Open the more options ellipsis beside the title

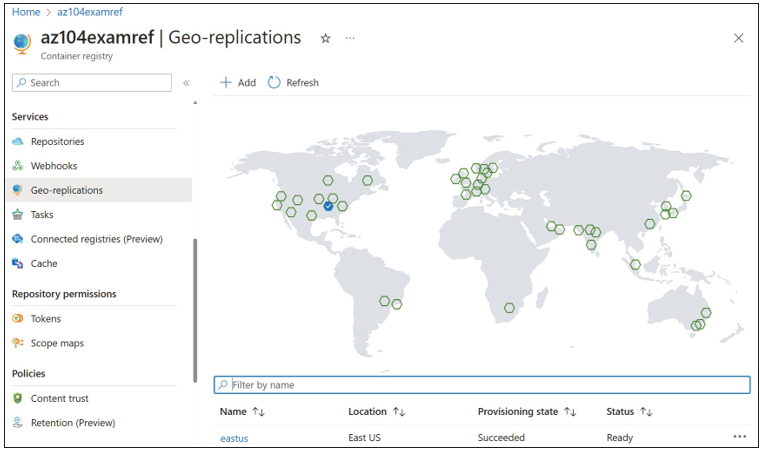coord(350,38)
